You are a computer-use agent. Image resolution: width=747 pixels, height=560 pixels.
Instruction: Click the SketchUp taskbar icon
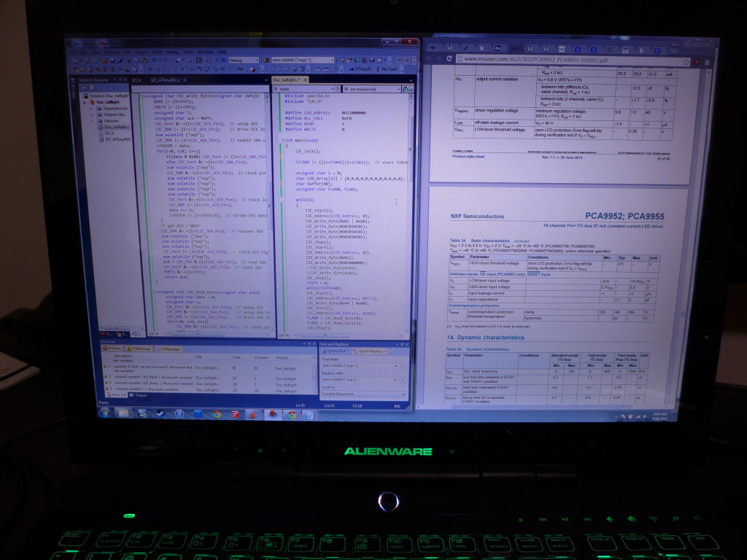[x=236, y=414]
